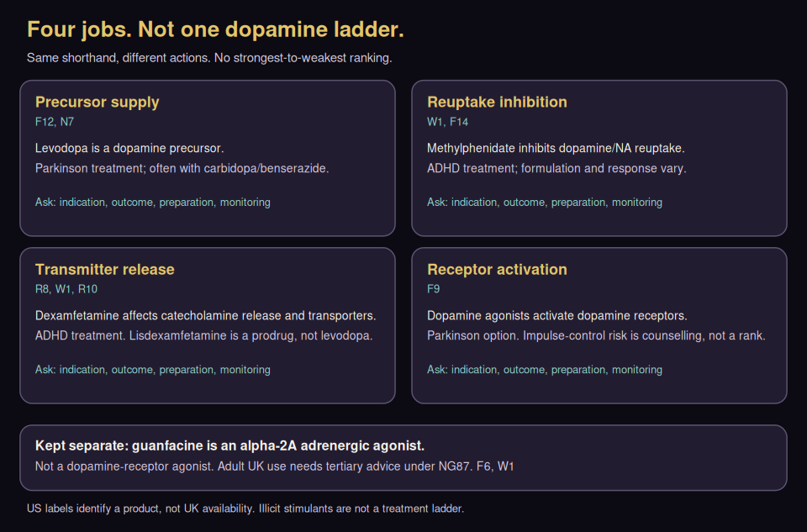
Task: Click the "Receptor activation" card heading
Action: pos(497,269)
